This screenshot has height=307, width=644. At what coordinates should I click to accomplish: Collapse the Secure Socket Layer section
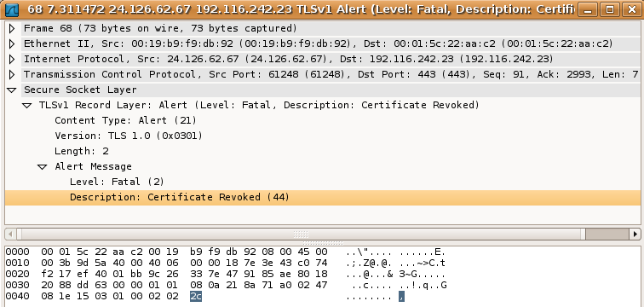(x=12, y=90)
